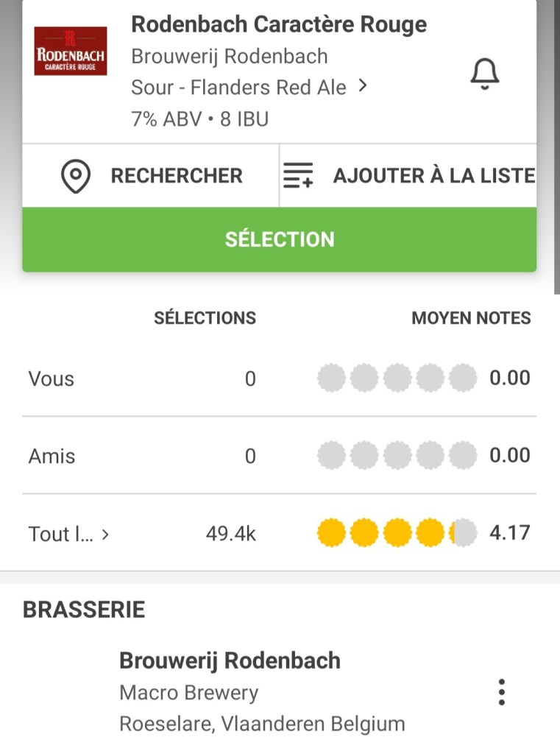
Task: Open the Brouwerij Rodenbach brewery entry
Action: [230, 661]
